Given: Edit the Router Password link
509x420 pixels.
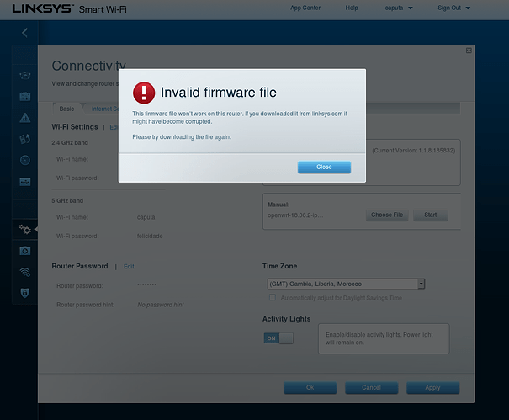Looking at the screenshot, I should click(129, 267).
